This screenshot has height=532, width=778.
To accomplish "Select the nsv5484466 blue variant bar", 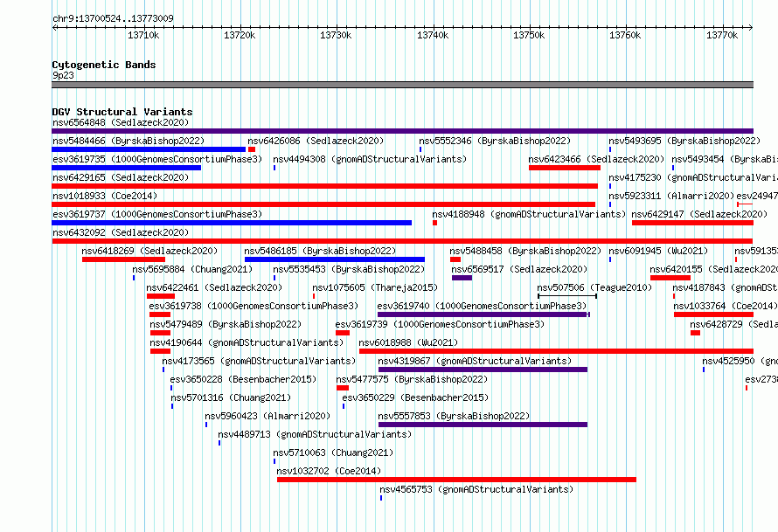I will click(149, 149).
